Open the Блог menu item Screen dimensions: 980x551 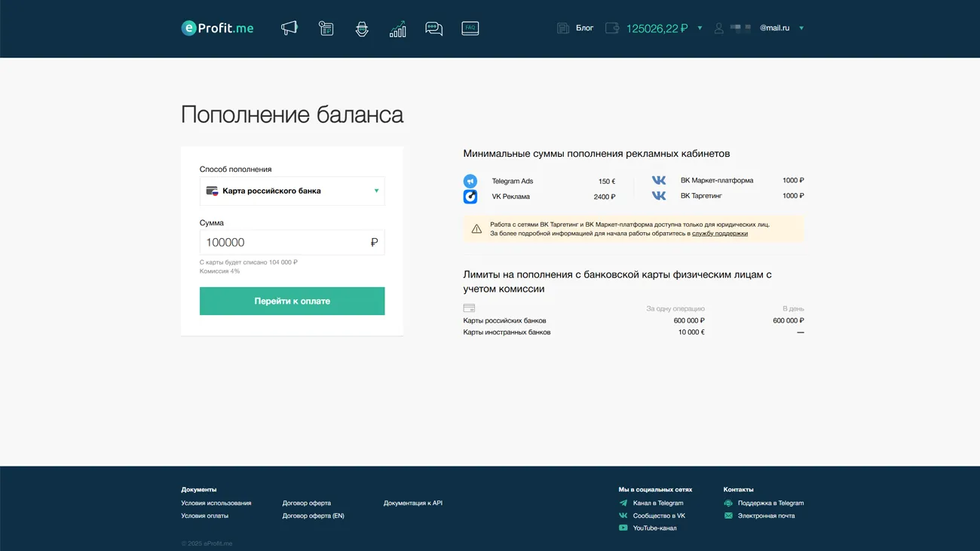[x=584, y=28]
